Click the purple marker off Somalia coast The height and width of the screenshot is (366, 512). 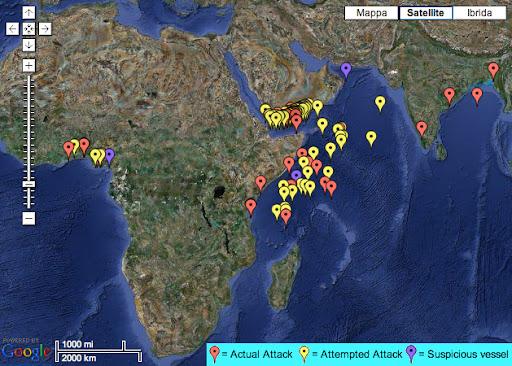tap(296, 175)
